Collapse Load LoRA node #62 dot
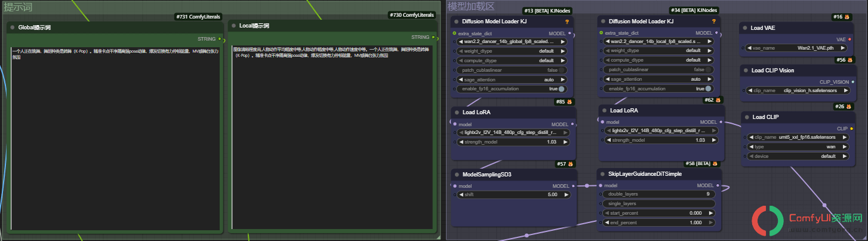This screenshot has width=868, height=241. pos(604,111)
